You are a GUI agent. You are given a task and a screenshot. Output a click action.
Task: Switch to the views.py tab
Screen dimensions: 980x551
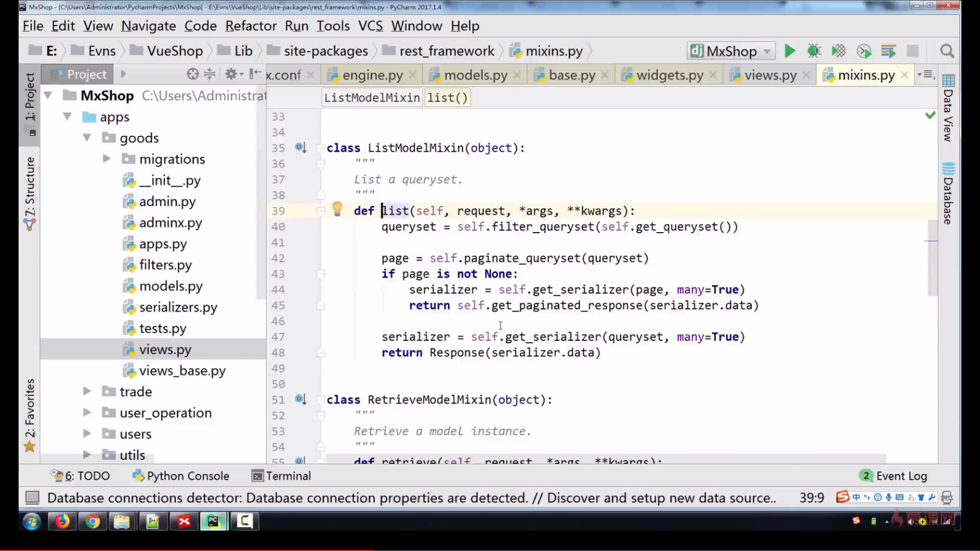pyautogui.click(x=769, y=75)
